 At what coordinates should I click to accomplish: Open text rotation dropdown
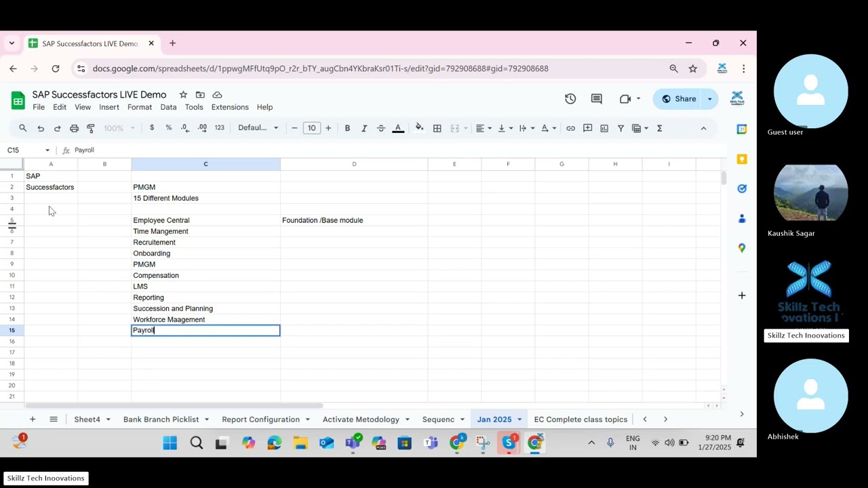[x=549, y=128]
